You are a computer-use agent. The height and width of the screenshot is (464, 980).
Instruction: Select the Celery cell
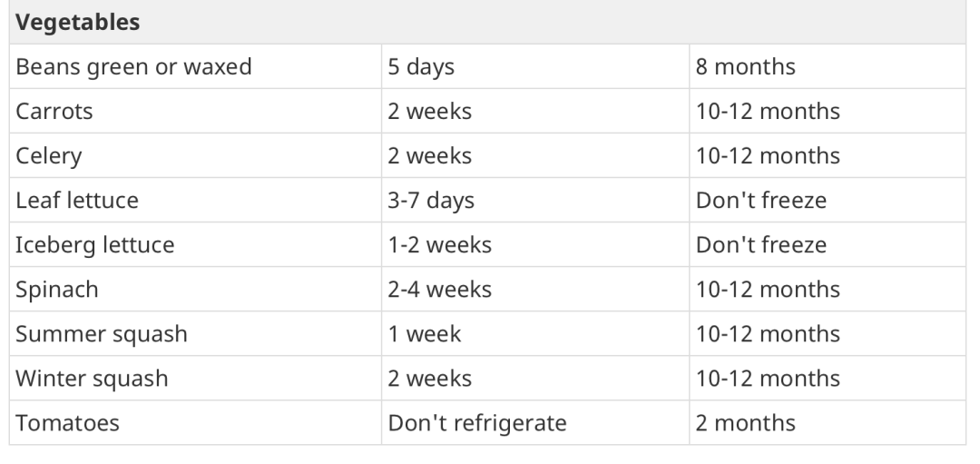coord(49,156)
